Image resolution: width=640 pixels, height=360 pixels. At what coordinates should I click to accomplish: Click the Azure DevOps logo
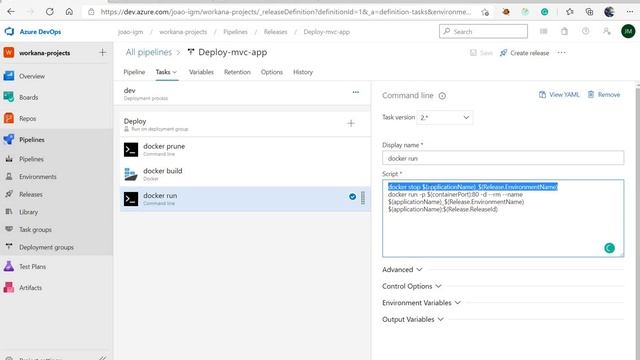pos(9,31)
